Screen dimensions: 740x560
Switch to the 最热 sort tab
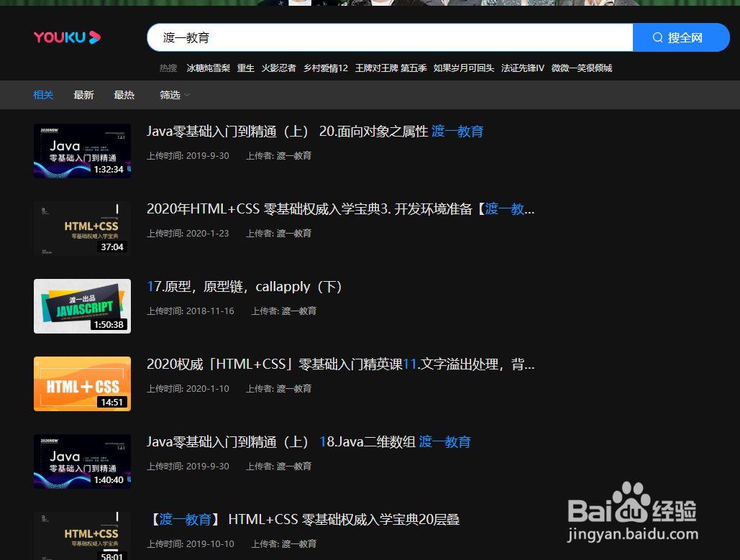[124, 95]
